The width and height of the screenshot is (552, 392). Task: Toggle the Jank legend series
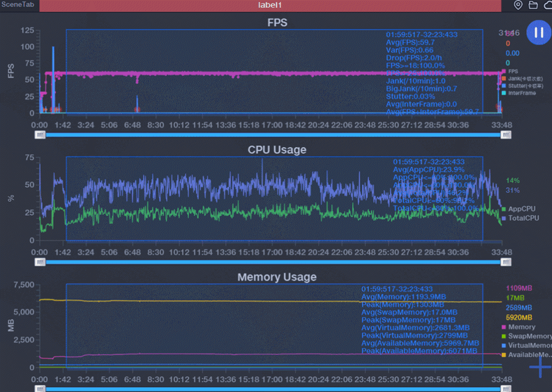[x=522, y=79]
